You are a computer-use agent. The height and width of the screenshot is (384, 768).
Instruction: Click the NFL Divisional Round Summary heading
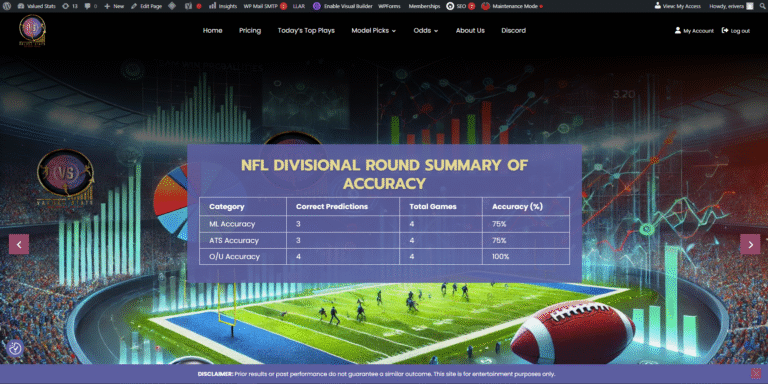pyautogui.click(x=384, y=174)
